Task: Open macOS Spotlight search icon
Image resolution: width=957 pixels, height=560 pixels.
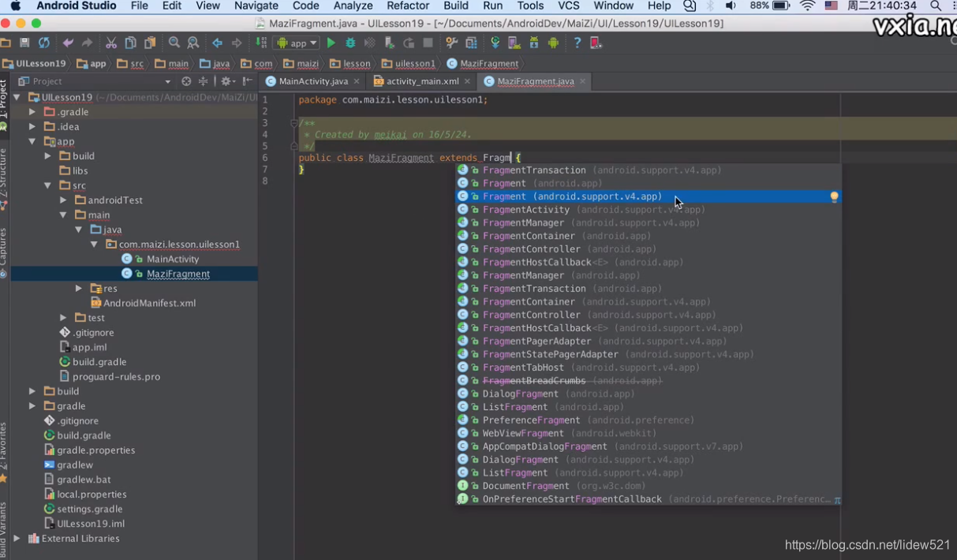Action: tap(935, 6)
